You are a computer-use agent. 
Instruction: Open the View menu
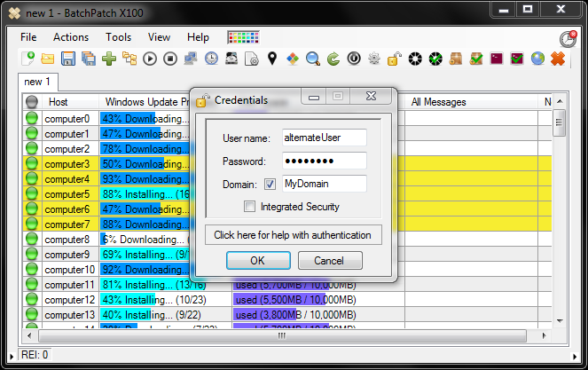[159, 37]
